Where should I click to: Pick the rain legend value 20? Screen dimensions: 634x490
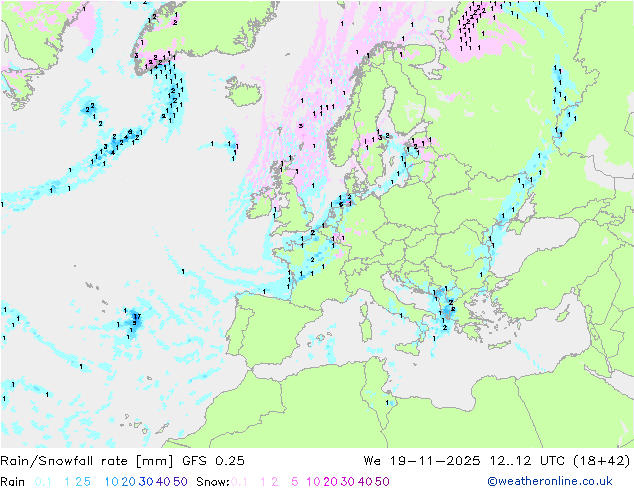pyautogui.click(x=129, y=482)
